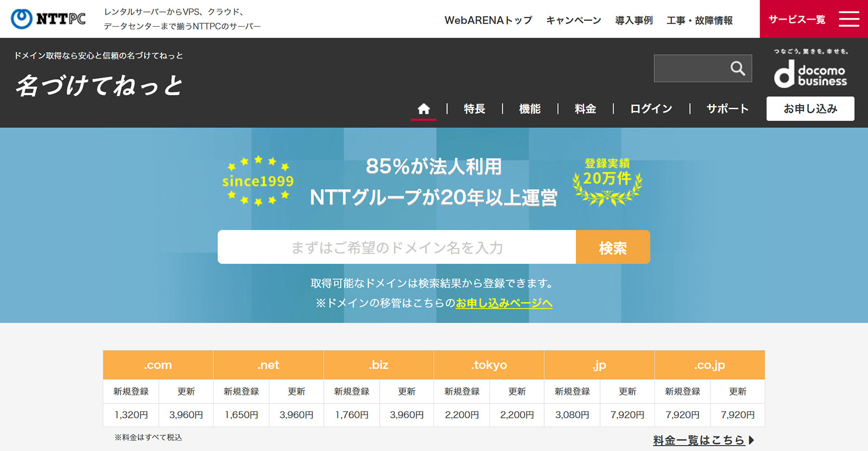This screenshot has height=451, width=868.
Task: Click the since1999 star badge
Action: pos(258,181)
